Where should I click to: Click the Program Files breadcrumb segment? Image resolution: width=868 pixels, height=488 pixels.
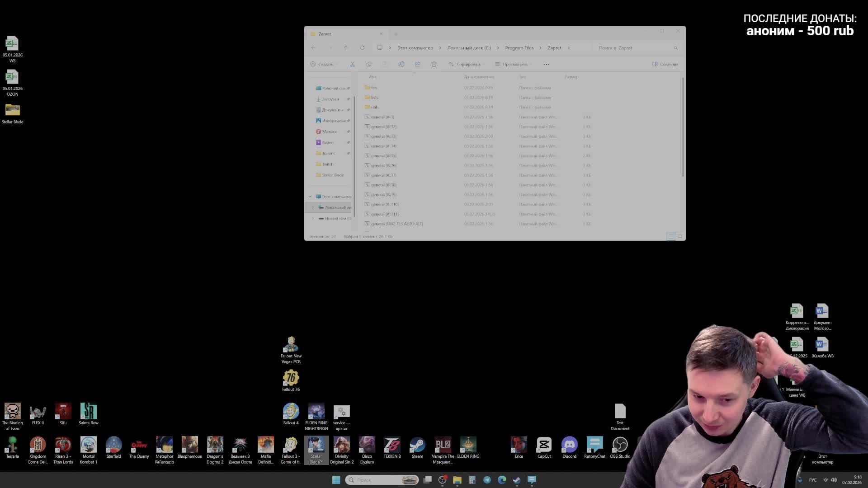[519, 48]
